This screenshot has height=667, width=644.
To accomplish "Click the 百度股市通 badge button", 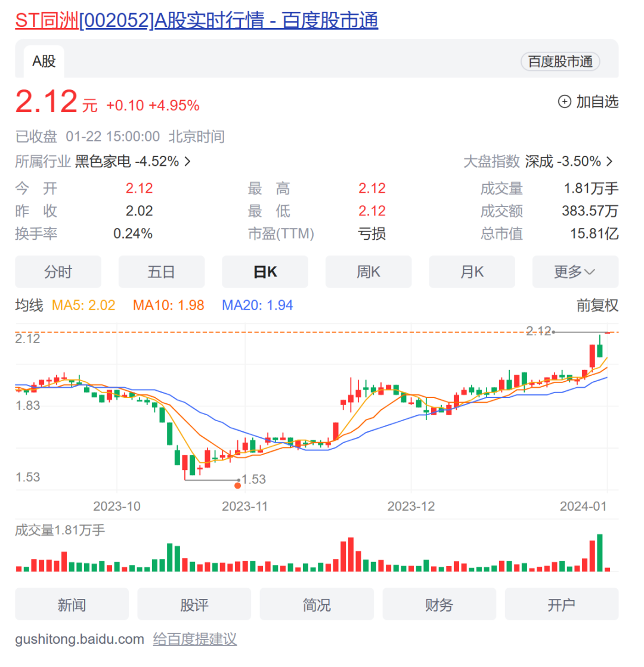I will (x=560, y=61).
